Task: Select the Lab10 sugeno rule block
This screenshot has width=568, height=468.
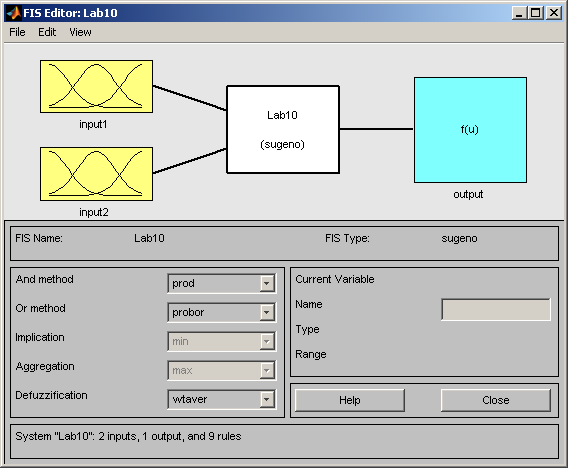Action: point(283,129)
